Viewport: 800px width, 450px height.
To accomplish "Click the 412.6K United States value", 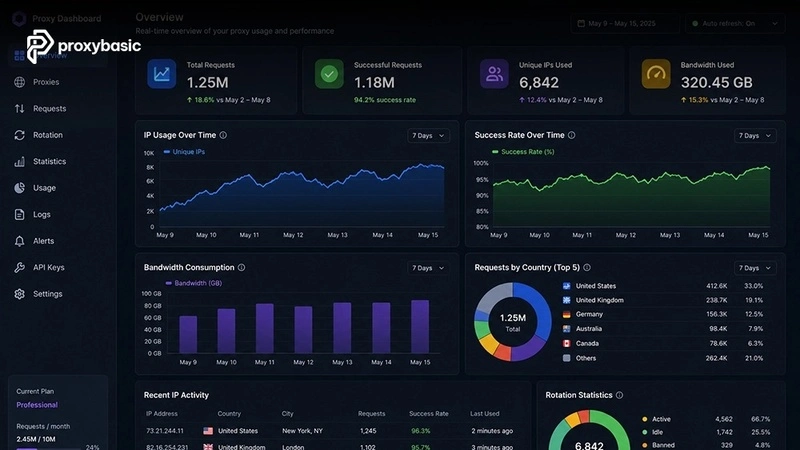I will point(717,286).
